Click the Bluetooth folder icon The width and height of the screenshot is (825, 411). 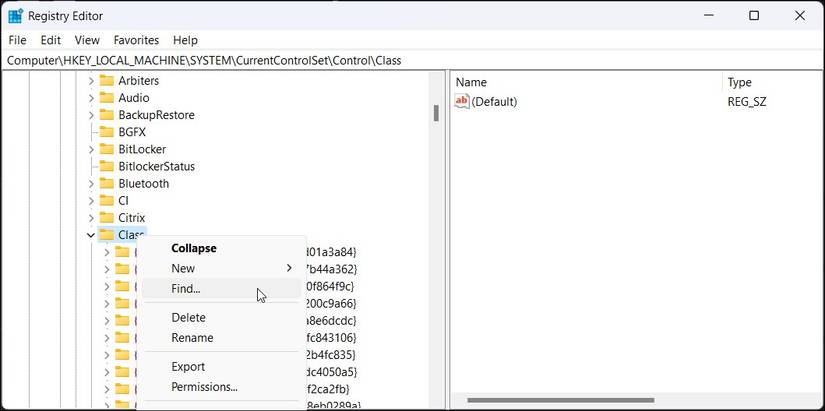click(106, 183)
